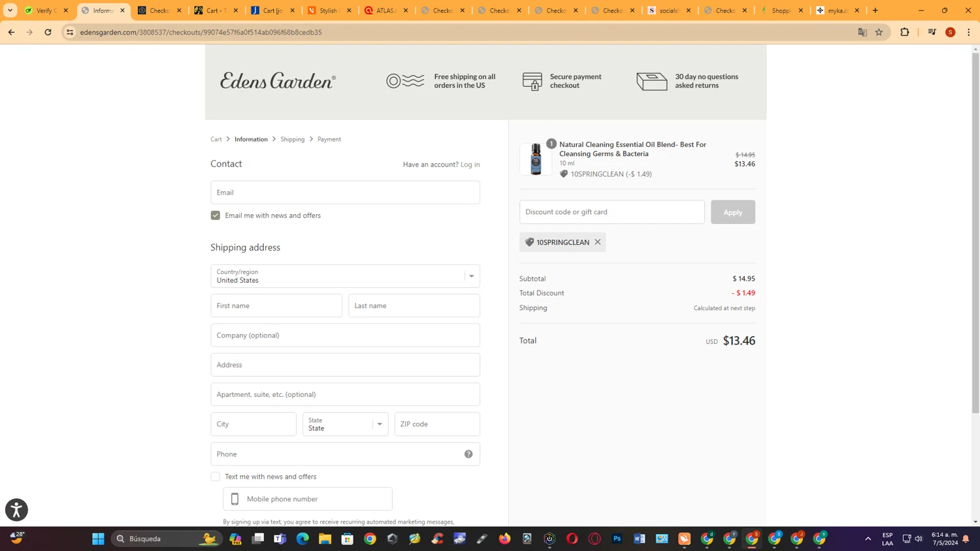Click the taskbar clock showing 6:14 a. m.
Screen dimensions: 980x551
pos(945,539)
